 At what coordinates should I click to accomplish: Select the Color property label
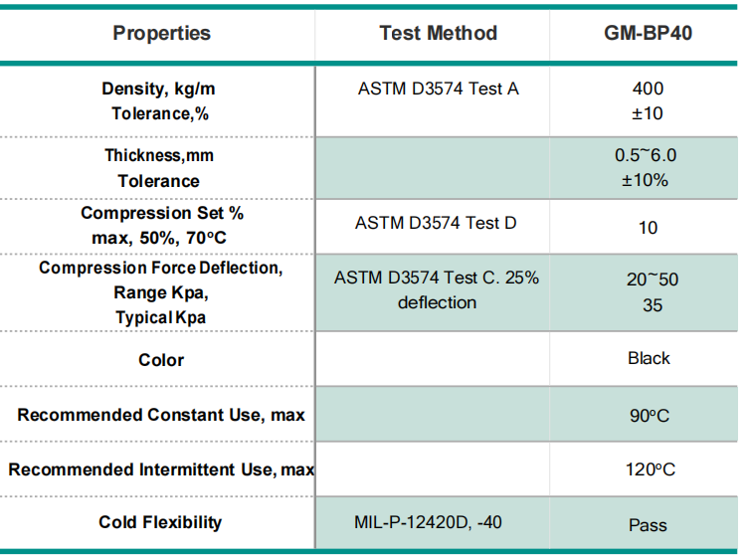point(161,360)
